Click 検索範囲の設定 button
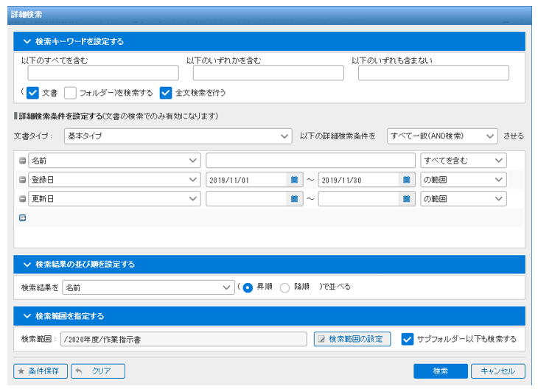Screen dimensions: 538x392 pos(352,339)
